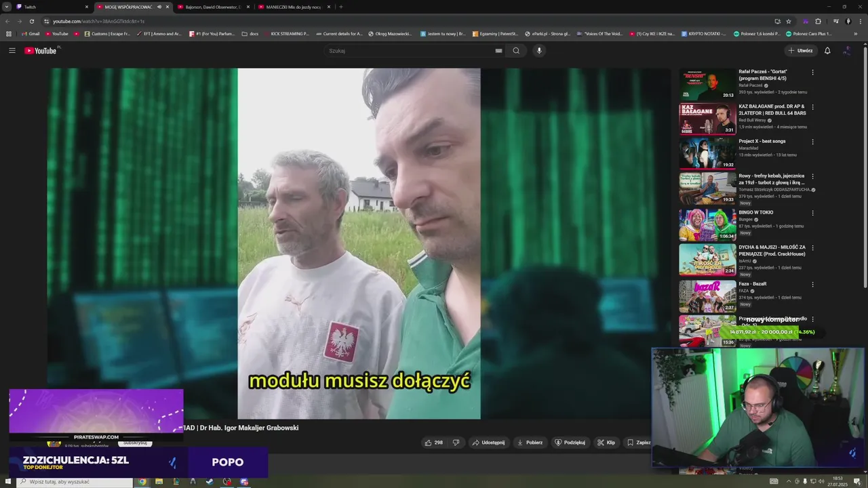Click the address bar URL youtube.com/watch
Image resolution: width=868 pixels, height=488 pixels.
coord(98,21)
